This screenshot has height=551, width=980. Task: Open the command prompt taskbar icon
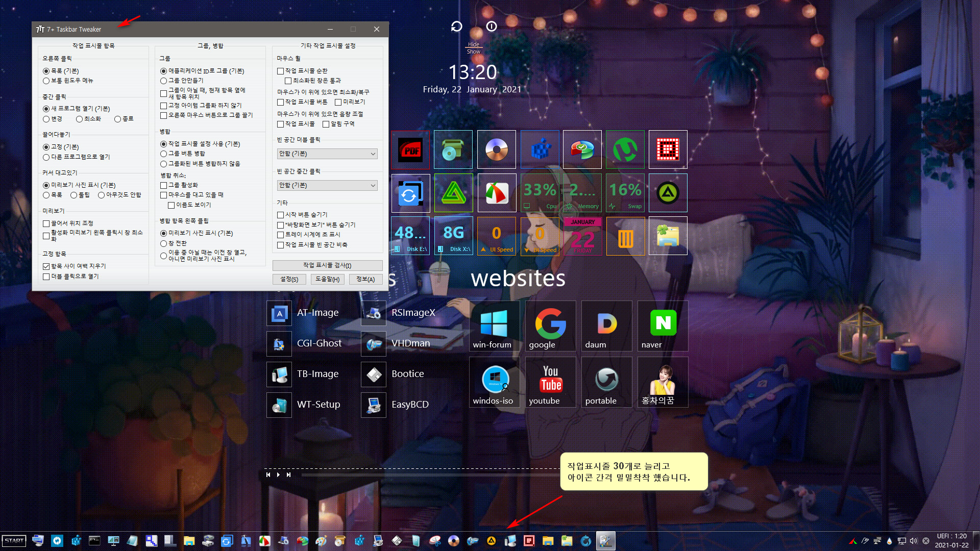click(x=94, y=541)
